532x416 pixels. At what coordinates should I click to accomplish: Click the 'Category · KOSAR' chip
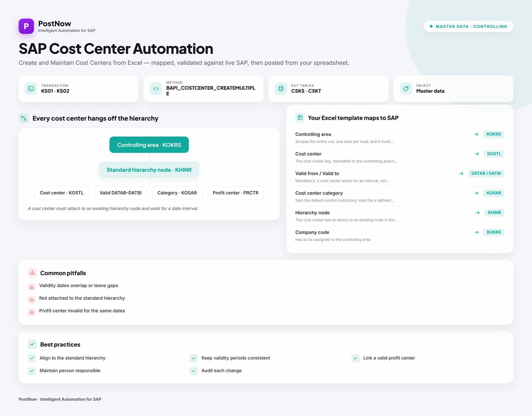(177, 193)
